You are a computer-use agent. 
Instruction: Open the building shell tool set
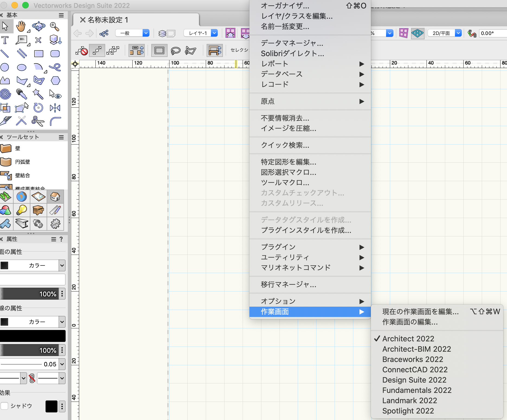tap(55, 196)
